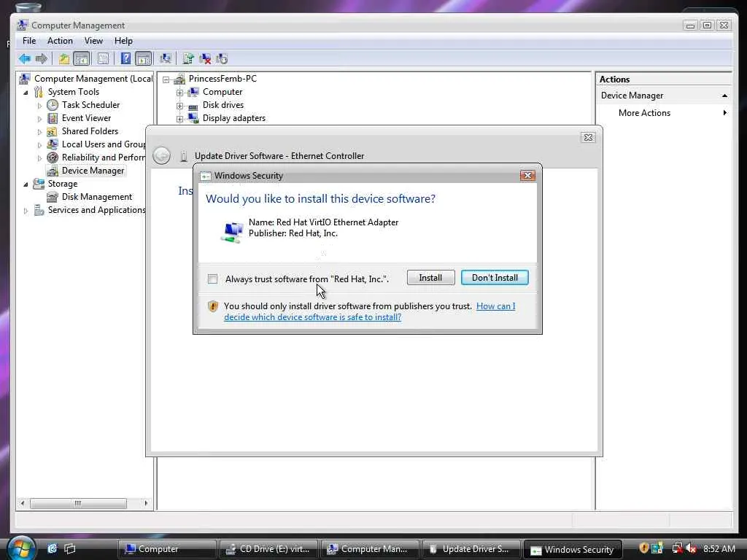Open the File menu
Screen dimensions: 747x560
click(x=29, y=41)
